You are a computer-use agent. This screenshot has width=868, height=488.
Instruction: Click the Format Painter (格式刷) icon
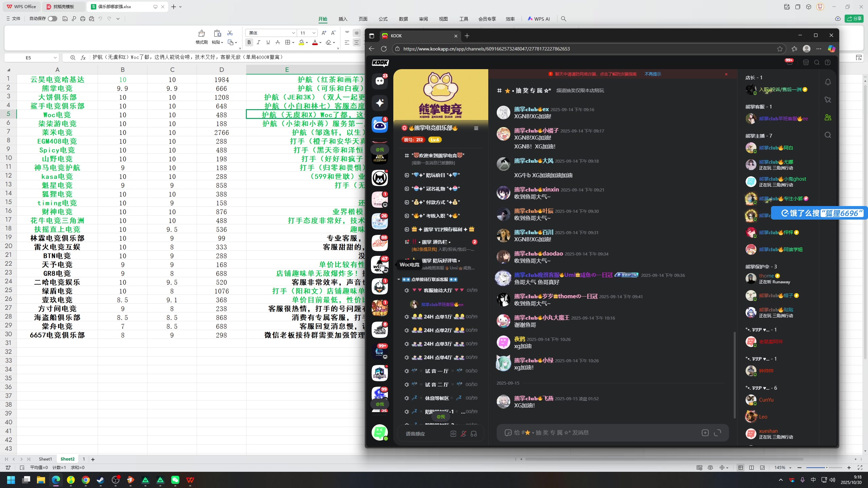coord(201,34)
